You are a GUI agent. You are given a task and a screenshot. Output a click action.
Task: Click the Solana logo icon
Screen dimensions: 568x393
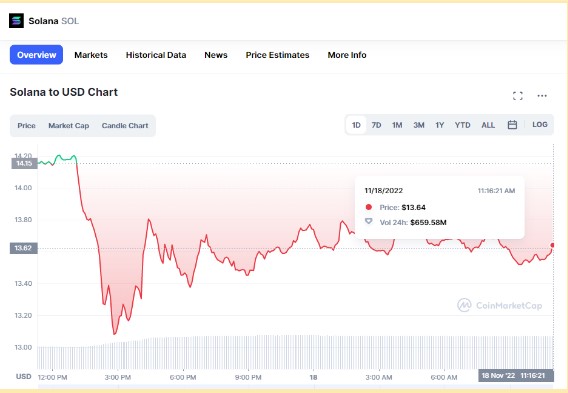coord(16,21)
